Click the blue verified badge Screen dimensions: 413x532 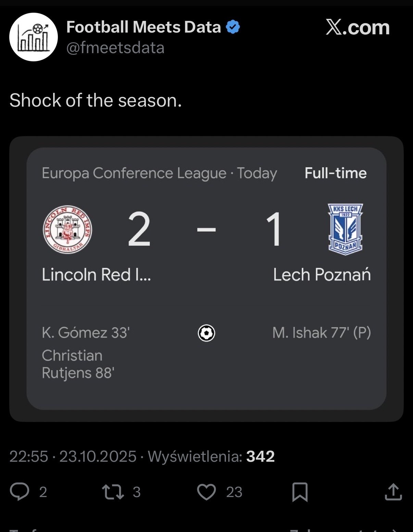pyautogui.click(x=233, y=27)
